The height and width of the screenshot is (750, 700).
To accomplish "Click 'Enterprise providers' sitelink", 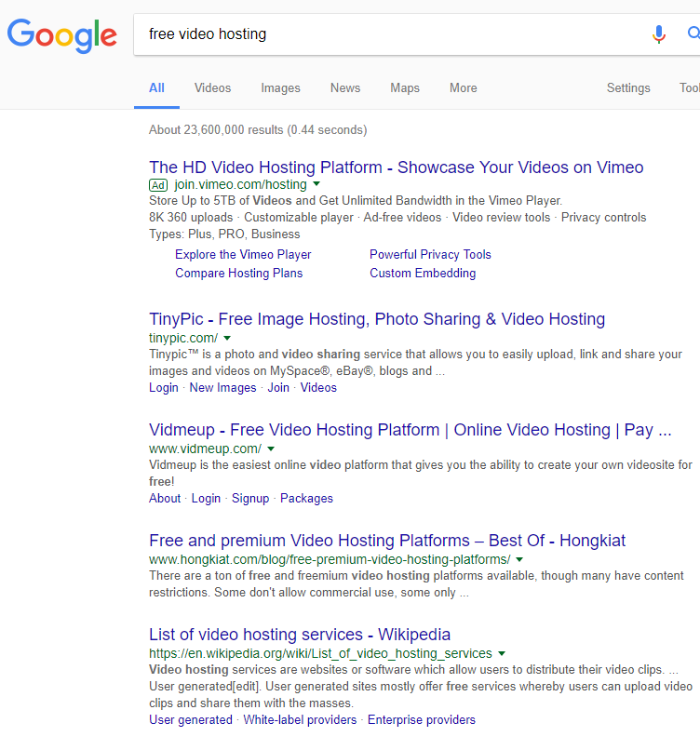I will pyautogui.click(x=422, y=720).
